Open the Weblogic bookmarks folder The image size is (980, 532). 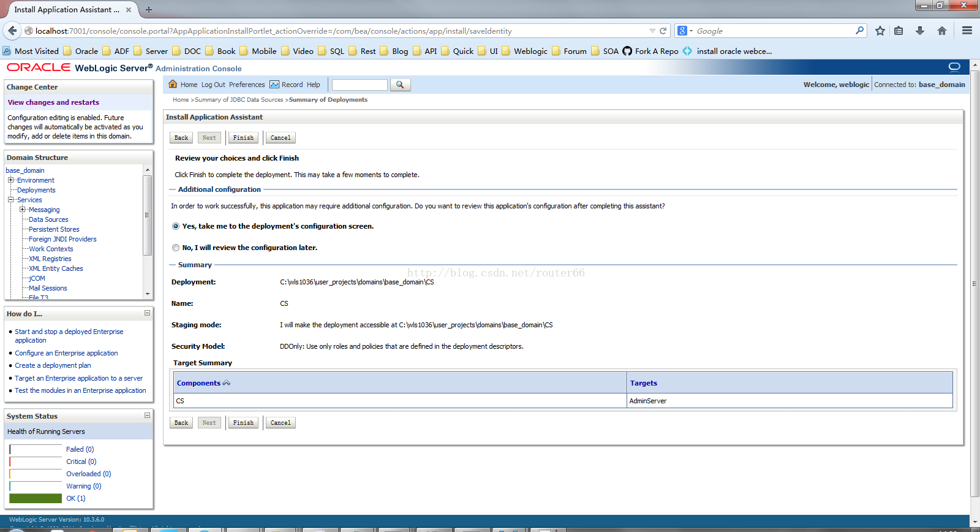(x=524, y=51)
